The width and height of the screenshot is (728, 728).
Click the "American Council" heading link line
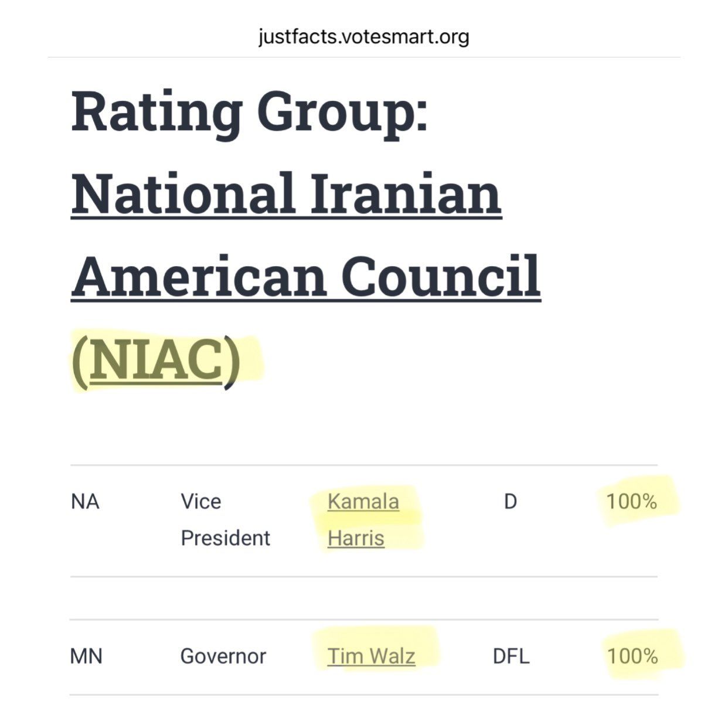click(x=305, y=275)
